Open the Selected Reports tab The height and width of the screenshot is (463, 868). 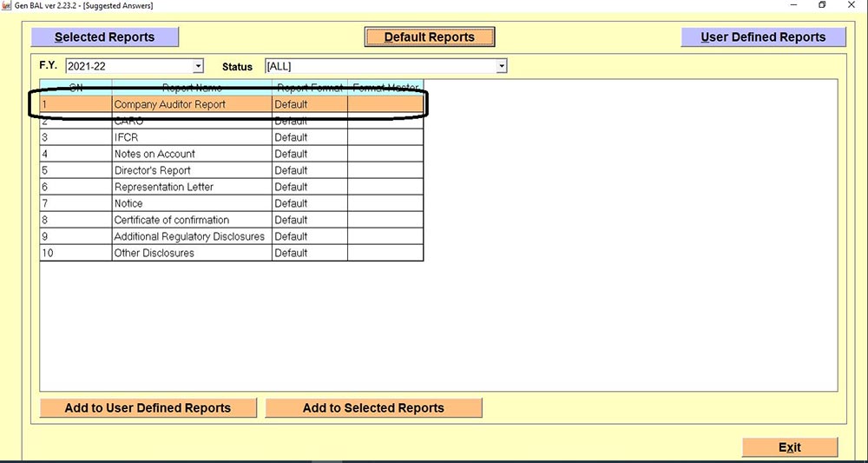104,37
